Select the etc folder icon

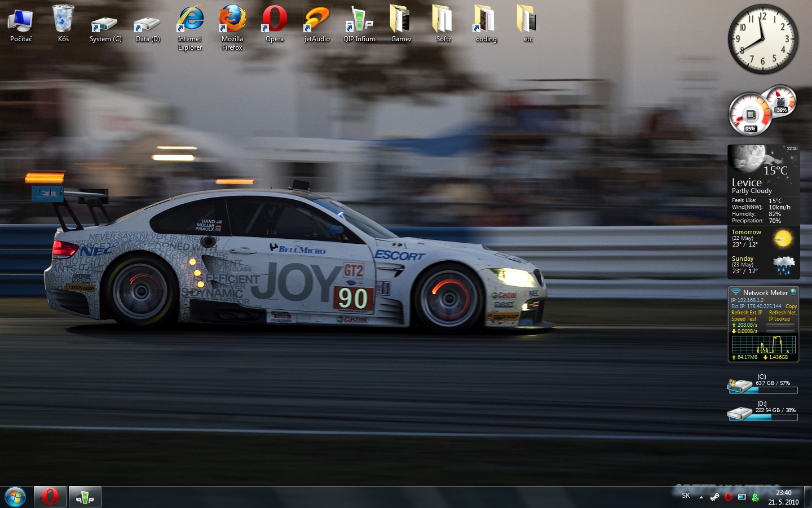(x=528, y=24)
